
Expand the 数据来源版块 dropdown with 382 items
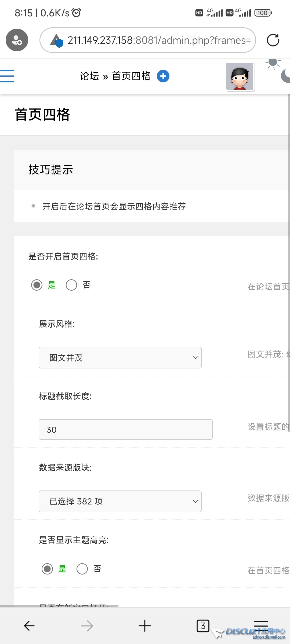point(120,501)
